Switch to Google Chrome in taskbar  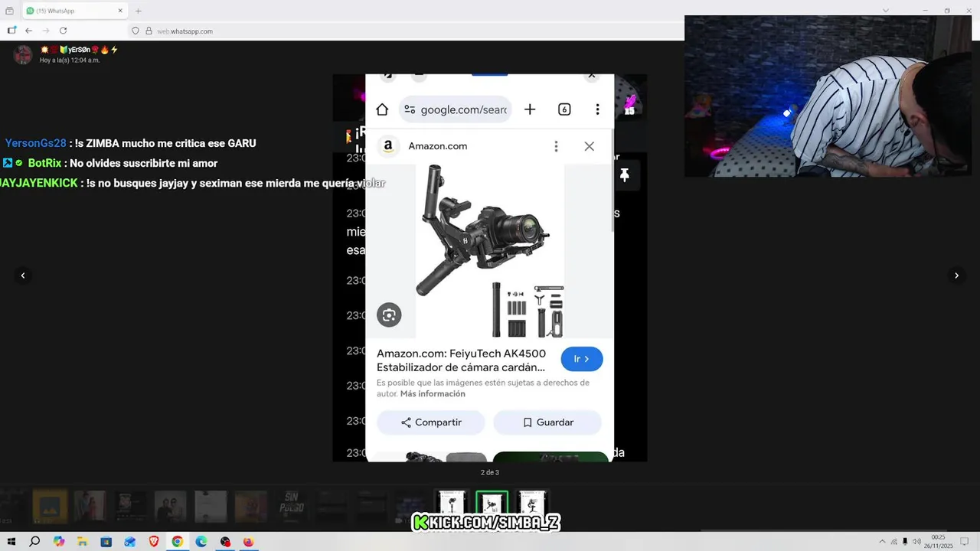(x=178, y=542)
